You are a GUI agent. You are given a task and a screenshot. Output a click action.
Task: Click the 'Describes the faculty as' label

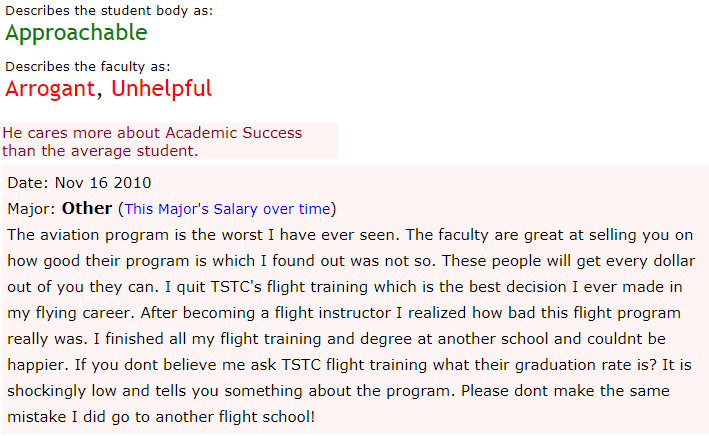coord(88,66)
